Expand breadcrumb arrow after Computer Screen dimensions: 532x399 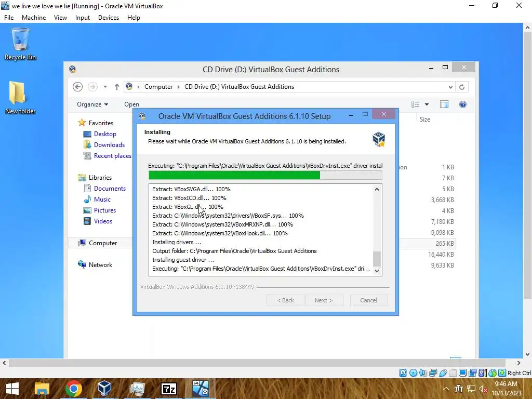(179, 87)
